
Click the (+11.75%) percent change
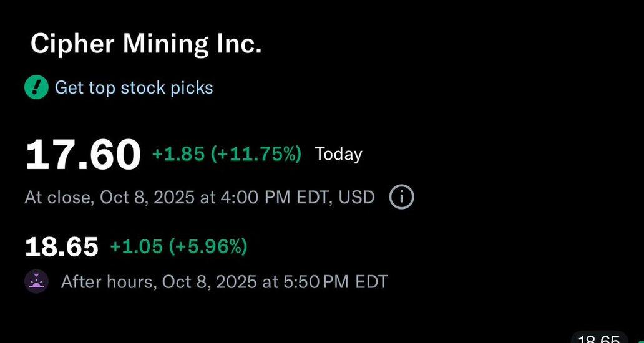[x=256, y=154]
